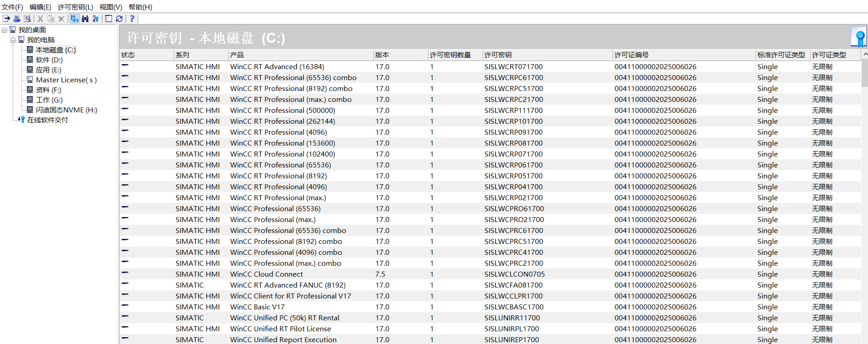Click the refresh arrows toolbar icon

(x=119, y=19)
